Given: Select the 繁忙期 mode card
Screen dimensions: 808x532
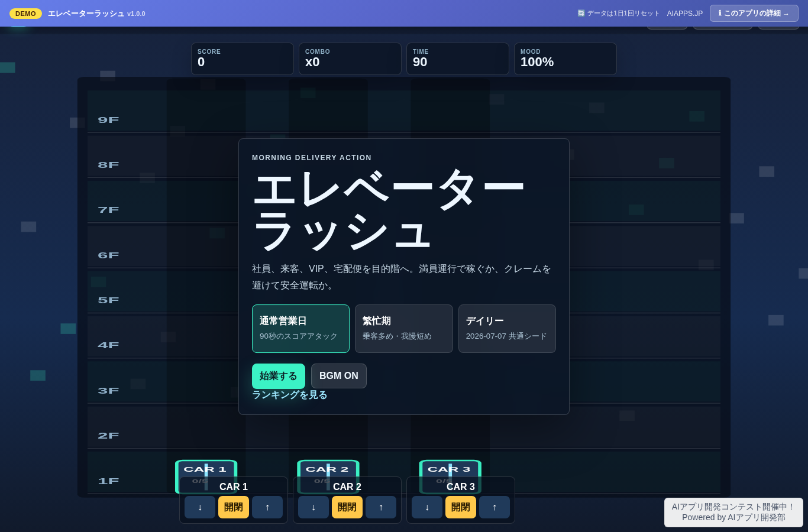Looking at the screenshot, I should 404,329.
